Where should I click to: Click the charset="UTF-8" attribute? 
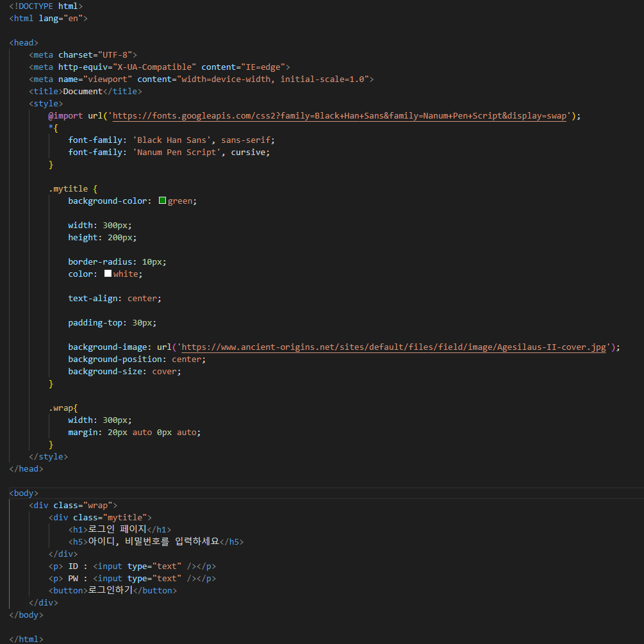[x=95, y=55]
